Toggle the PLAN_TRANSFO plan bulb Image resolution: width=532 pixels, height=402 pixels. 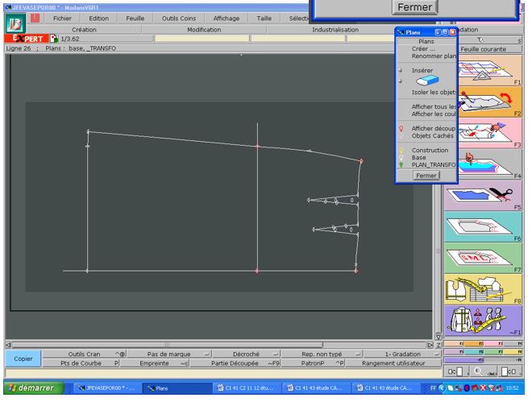coord(401,164)
